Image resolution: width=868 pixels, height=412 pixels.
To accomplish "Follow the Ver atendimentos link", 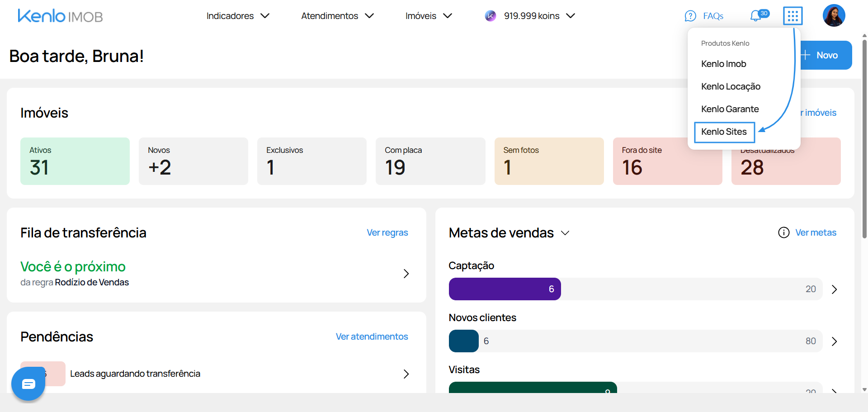I will click(372, 336).
